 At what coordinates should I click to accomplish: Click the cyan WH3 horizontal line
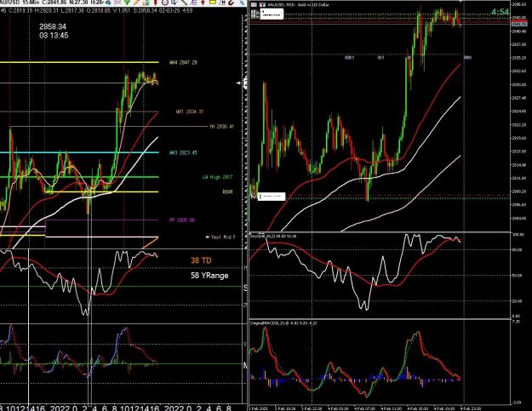pyautogui.click(x=79, y=152)
